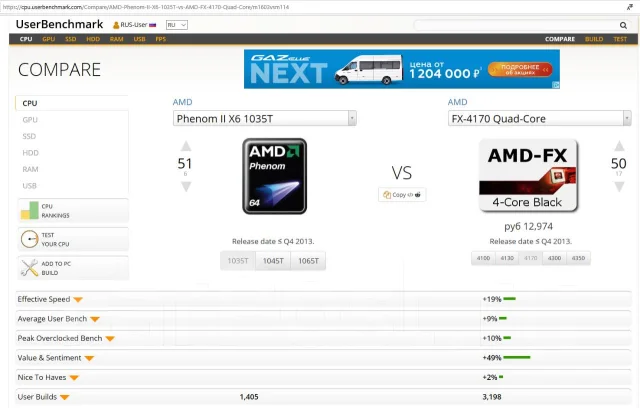Click the left AMD brand link
The width and height of the screenshot is (640, 408).
point(182,102)
